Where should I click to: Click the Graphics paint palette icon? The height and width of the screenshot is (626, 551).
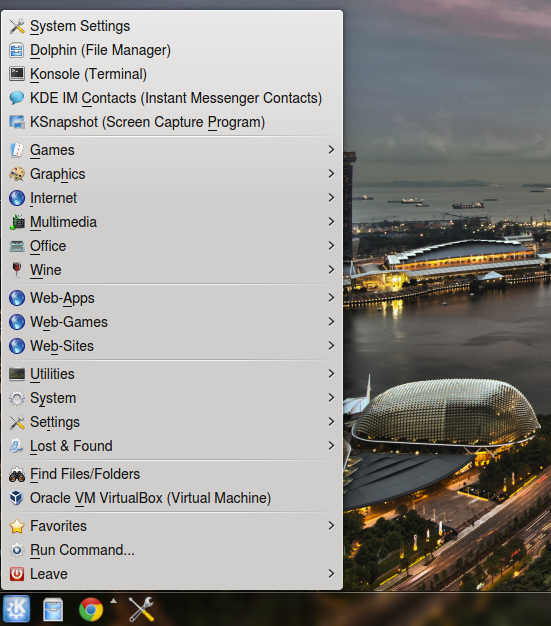17,174
